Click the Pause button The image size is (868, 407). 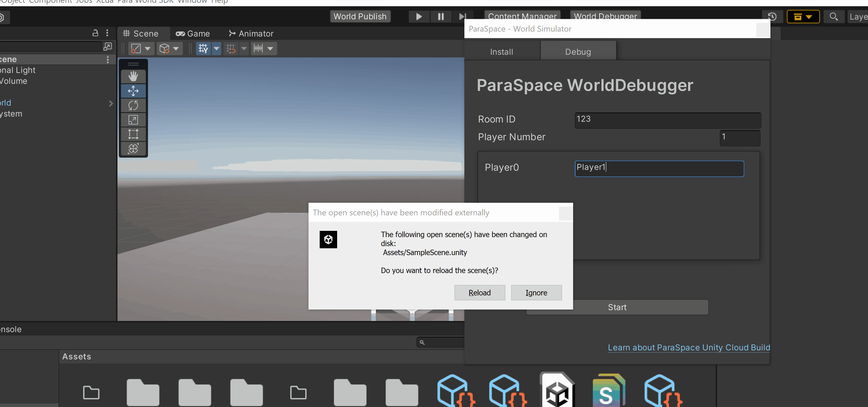pyautogui.click(x=440, y=17)
